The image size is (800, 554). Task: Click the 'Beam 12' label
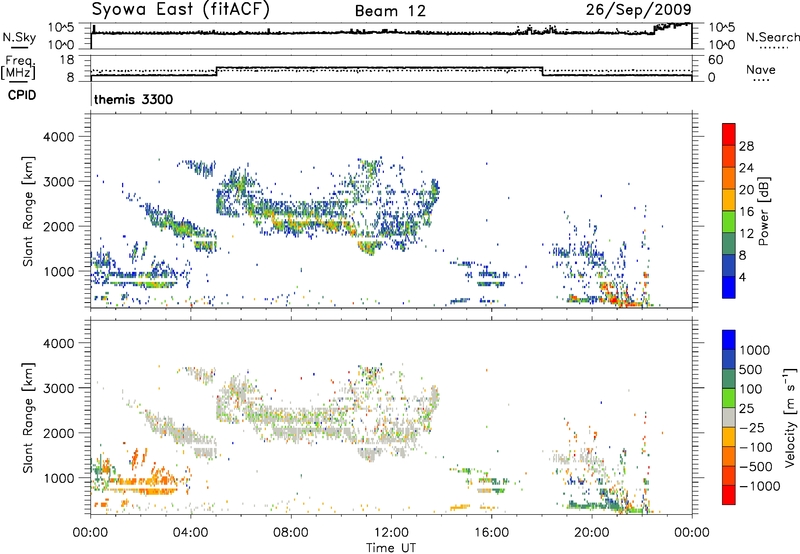click(390, 11)
